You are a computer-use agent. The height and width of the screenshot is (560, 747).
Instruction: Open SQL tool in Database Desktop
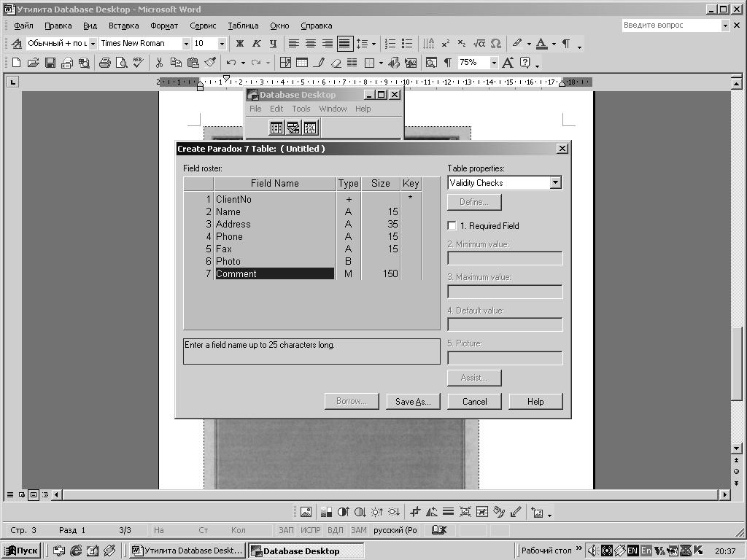click(x=309, y=127)
